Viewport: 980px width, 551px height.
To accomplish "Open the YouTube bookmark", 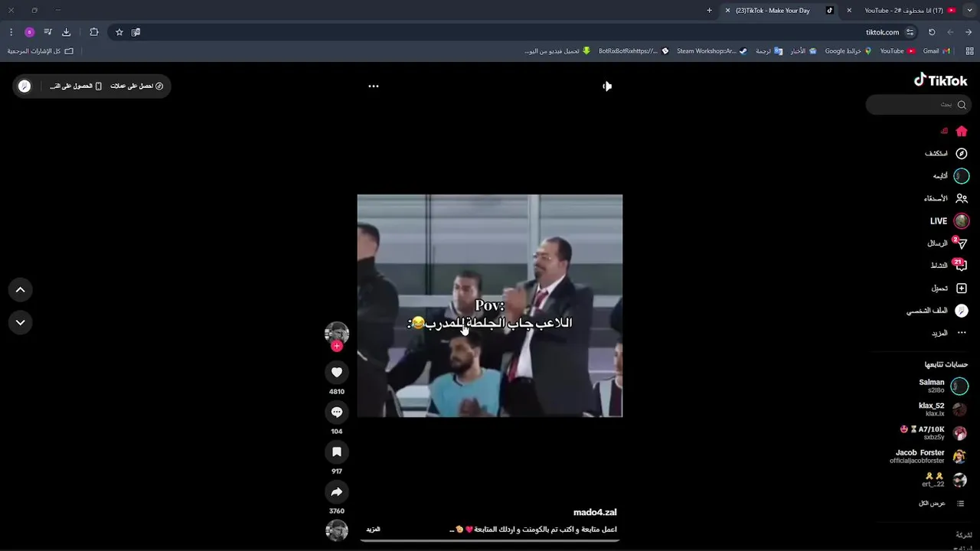I will (897, 51).
